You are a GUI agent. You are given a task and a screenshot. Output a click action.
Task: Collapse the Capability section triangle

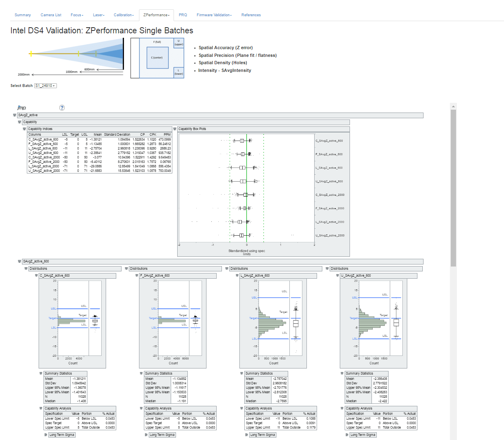(x=20, y=122)
